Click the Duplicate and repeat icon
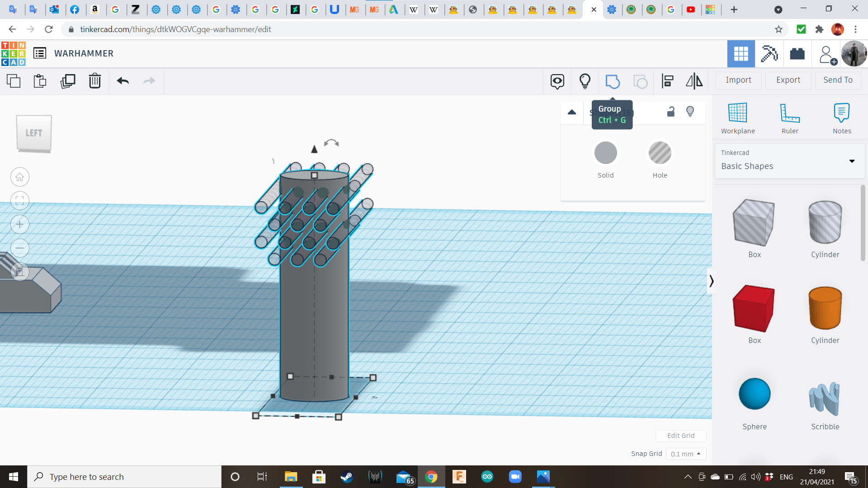This screenshot has width=868, height=488. point(68,81)
